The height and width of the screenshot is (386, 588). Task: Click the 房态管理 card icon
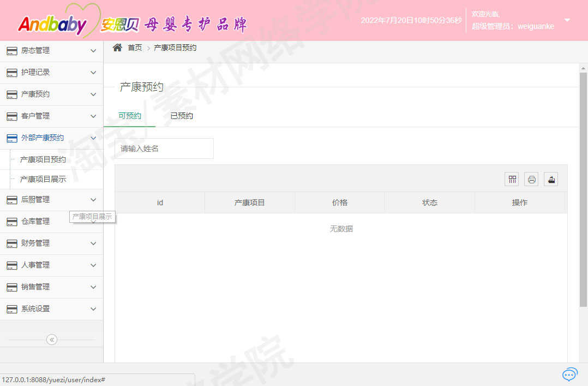pos(12,51)
